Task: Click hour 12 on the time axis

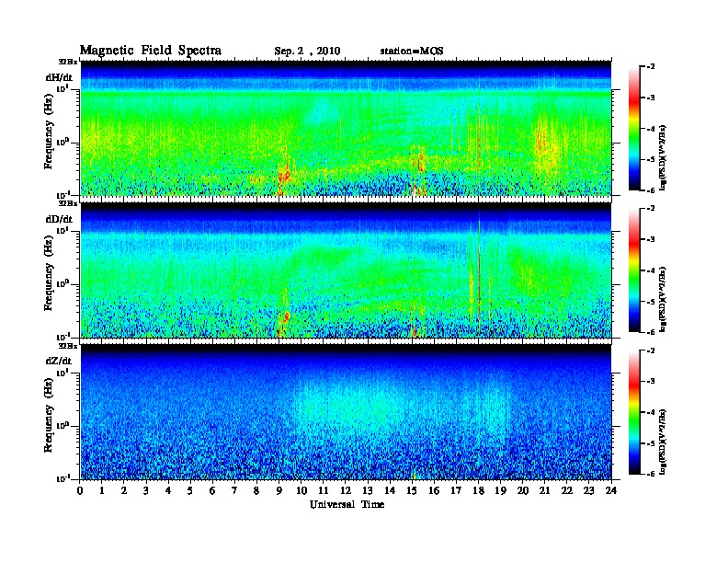Action: [x=346, y=490]
